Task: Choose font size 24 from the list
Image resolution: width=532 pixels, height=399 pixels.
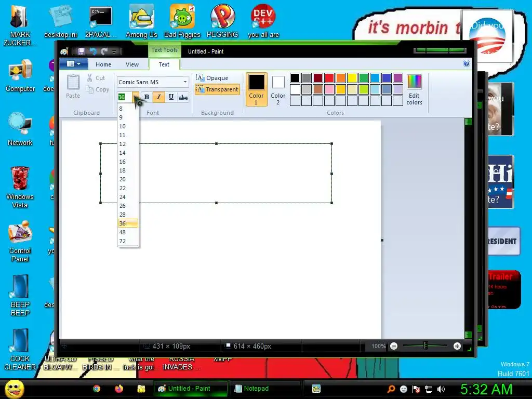Action: pos(128,197)
